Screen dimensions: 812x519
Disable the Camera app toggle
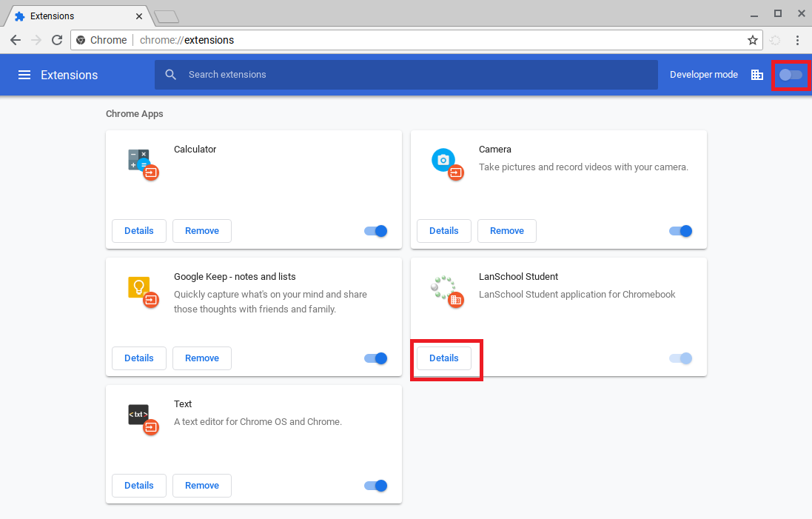tap(681, 231)
